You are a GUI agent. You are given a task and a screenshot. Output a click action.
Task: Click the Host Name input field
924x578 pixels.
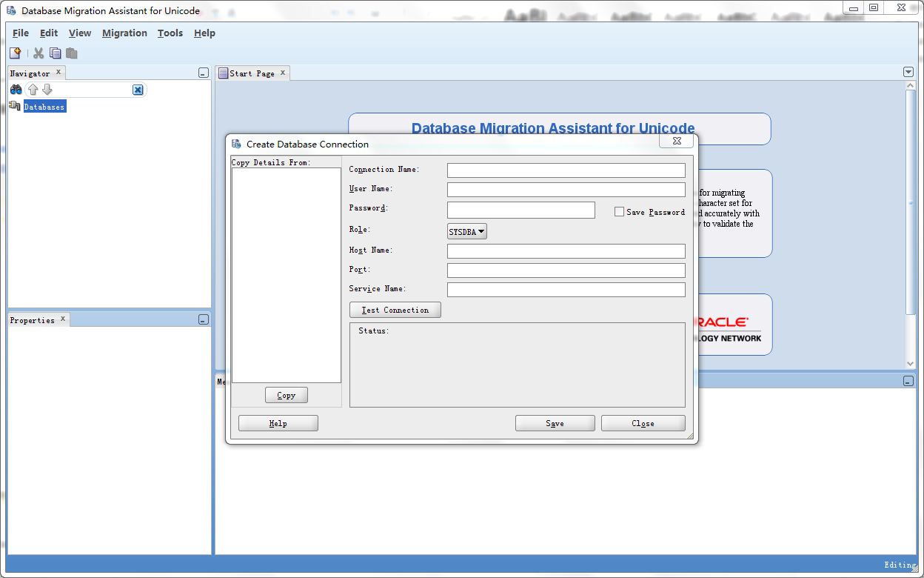click(566, 251)
